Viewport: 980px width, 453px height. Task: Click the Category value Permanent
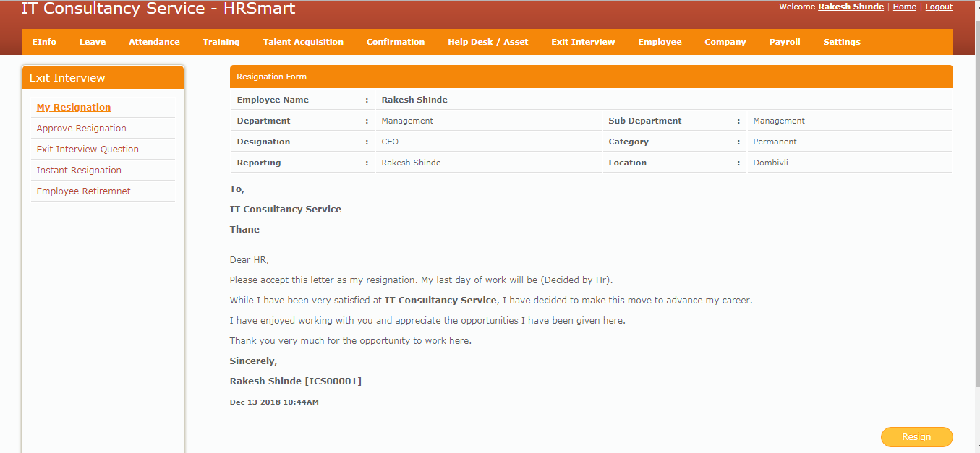pos(775,142)
